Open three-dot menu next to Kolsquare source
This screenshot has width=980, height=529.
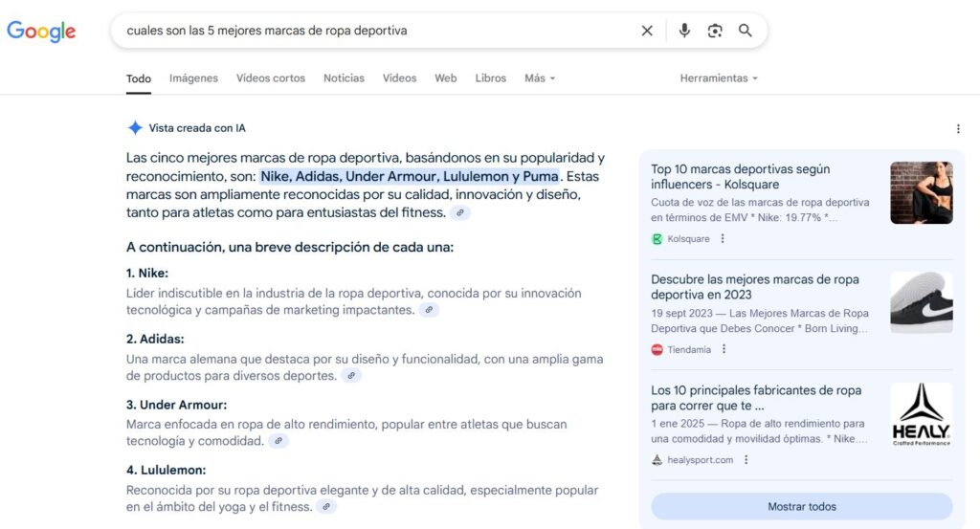(723, 238)
